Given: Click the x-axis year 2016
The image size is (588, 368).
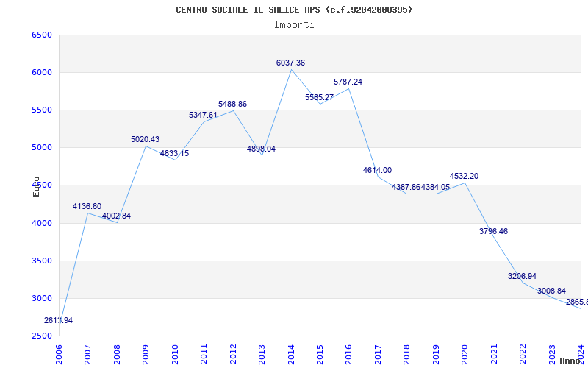Looking at the screenshot, I should [x=348, y=355].
